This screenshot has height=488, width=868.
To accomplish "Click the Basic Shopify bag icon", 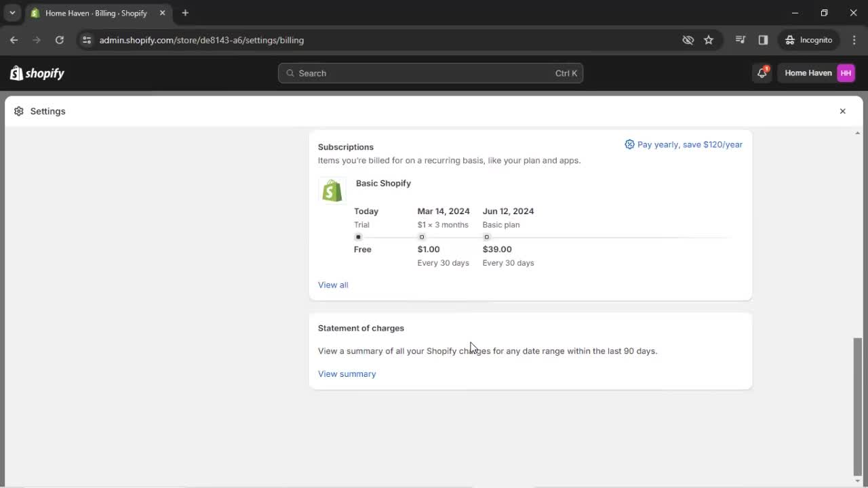I will click(332, 190).
